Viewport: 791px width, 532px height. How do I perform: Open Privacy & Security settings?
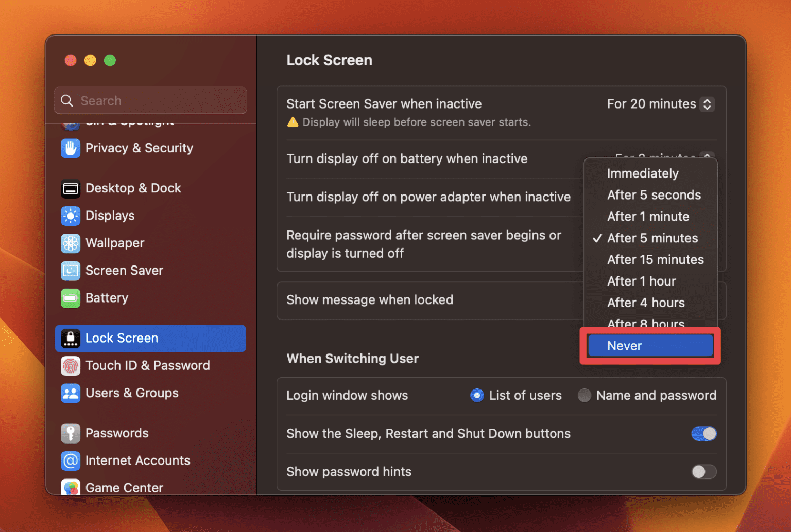(x=139, y=148)
